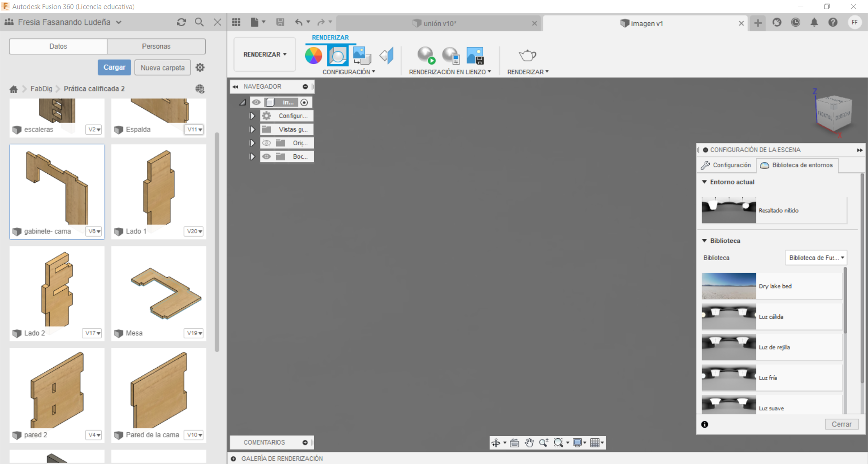Expand the Bodies folder node
The height and width of the screenshot is (464, 868).
[252, 156]
